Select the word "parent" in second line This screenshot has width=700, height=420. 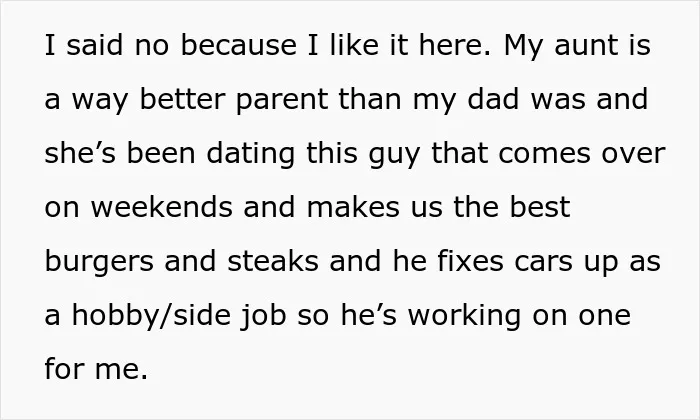click(x=282, y=100)
